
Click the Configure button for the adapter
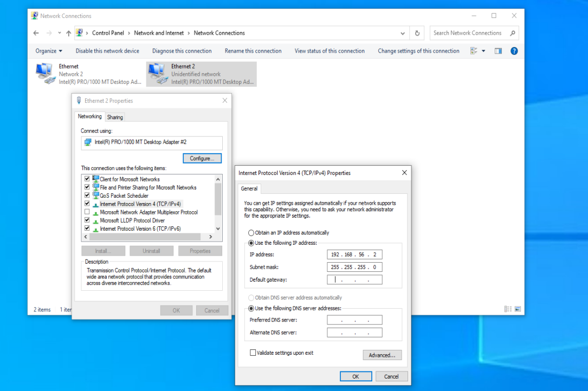coord(202,158)
